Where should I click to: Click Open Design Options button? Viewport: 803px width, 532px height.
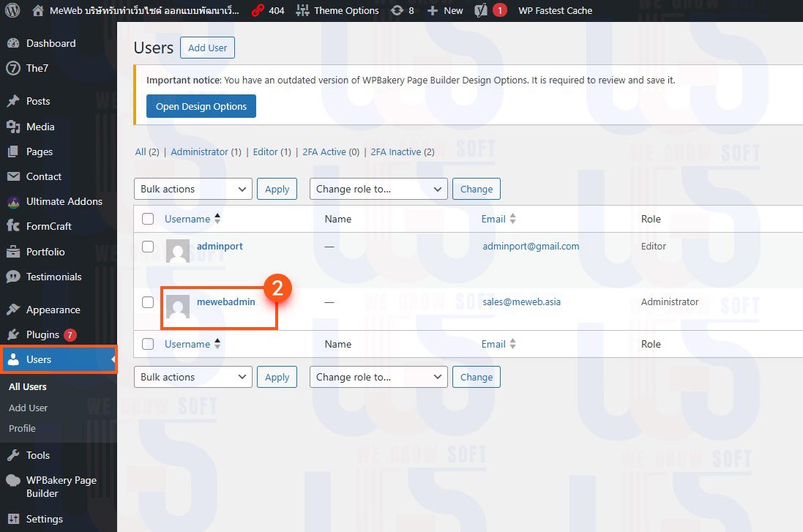pyautogui.click(x=201, y=106)
